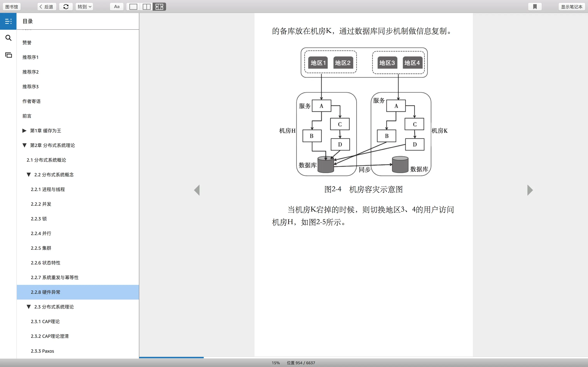Viewport: 588px width, 367px height.
Task: Select 2.2.5 集群 in contents
Action: point(41,248)
